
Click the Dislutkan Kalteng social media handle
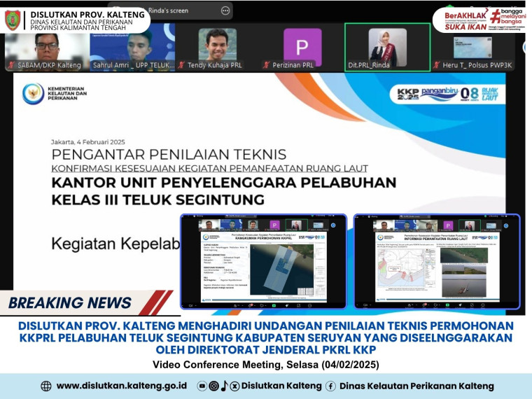click(281, 386)
